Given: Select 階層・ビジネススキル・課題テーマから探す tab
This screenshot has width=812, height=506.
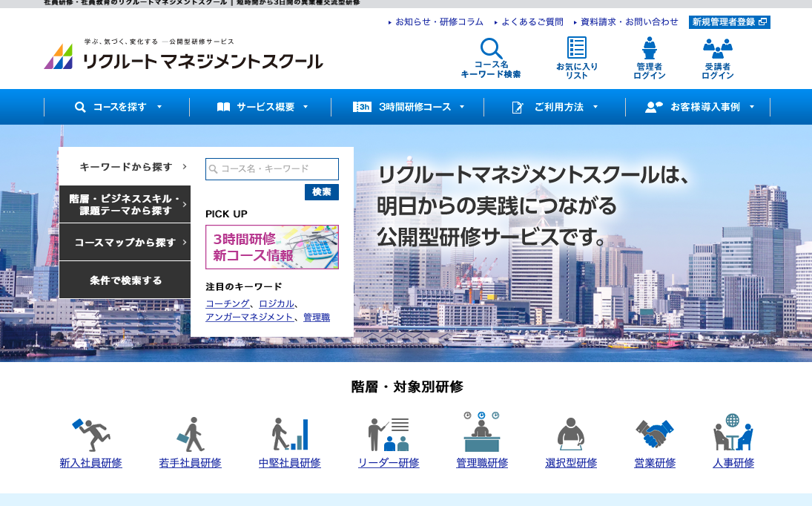Looking at the screenshot, I should point(125,204).
